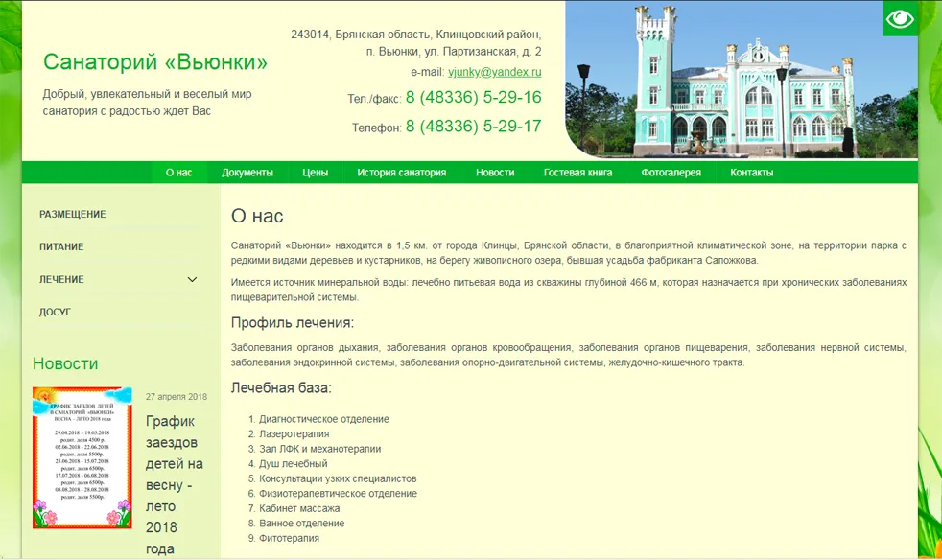Click the vjunky@yandex.ru email link
Viewport: 942px width, 560px height.
click(x=494, y=72)
